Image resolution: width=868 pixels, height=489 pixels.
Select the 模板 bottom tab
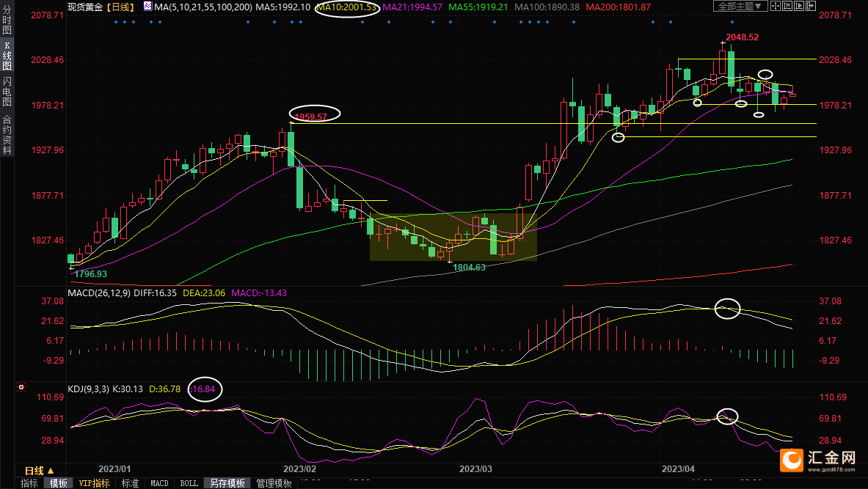(x=58, y=483)
